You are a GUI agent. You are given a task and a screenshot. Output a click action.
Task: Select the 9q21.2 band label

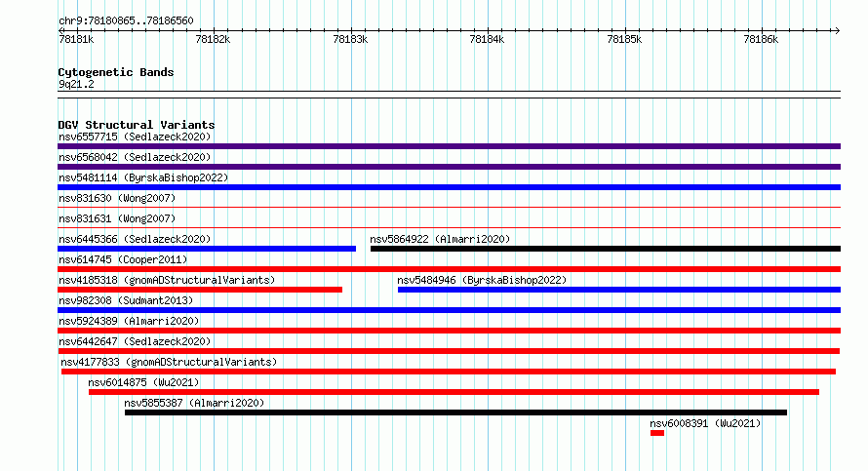click(x=76, y=84)
